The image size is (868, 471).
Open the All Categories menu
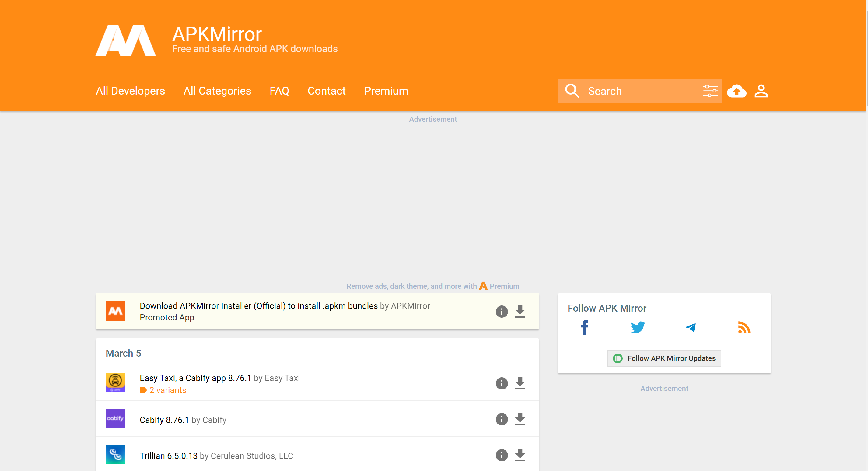pos(217,91)
